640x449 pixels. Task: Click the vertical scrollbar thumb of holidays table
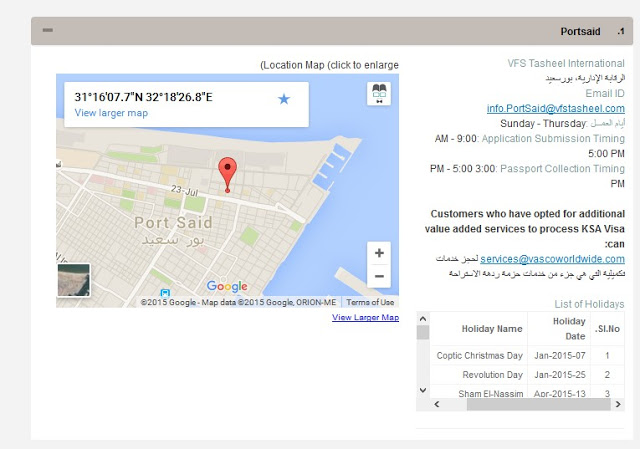(423, 332)
